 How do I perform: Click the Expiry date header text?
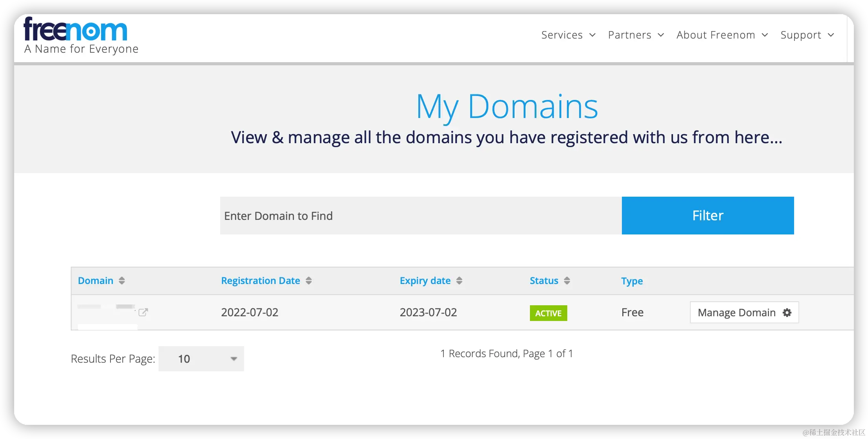(x=425, y=280)
